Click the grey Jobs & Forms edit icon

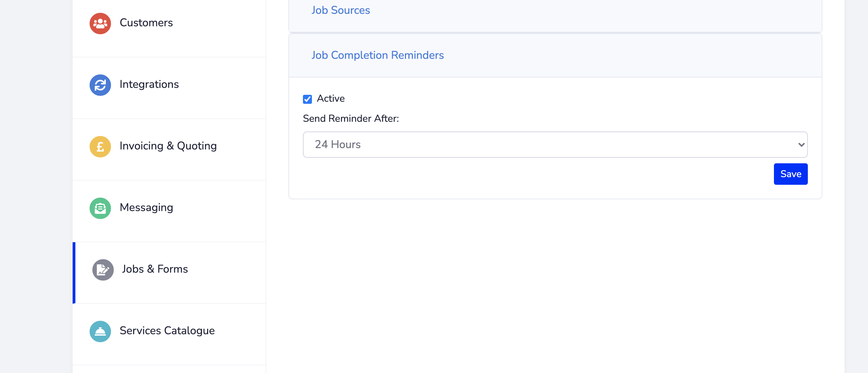pos(103,270)
